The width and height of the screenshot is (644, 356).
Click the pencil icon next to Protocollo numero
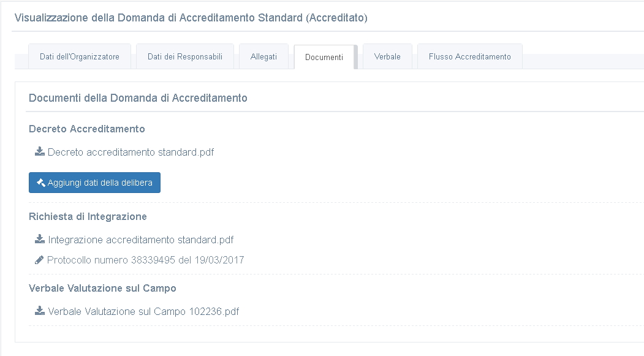pyautogui.click(x=39, y=260)
